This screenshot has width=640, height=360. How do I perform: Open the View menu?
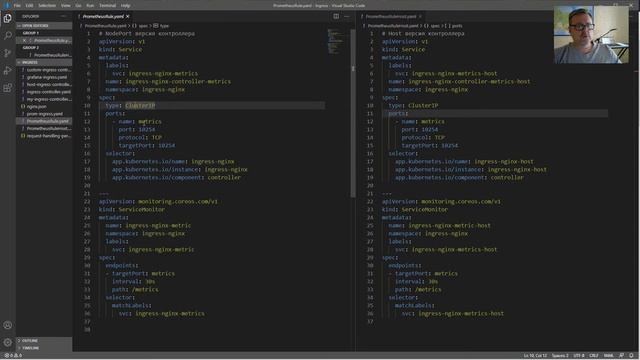(65, 6)
